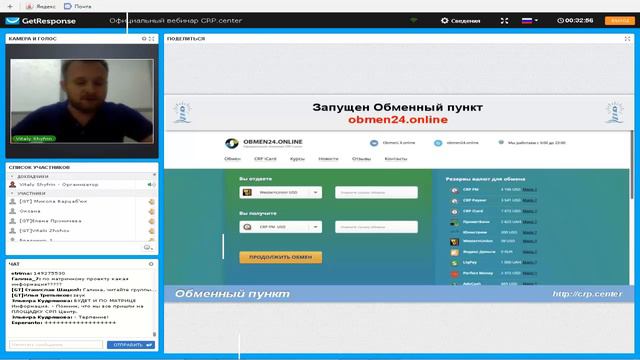Expand the camera panel to fullscreen

click(x=151, y=38)
